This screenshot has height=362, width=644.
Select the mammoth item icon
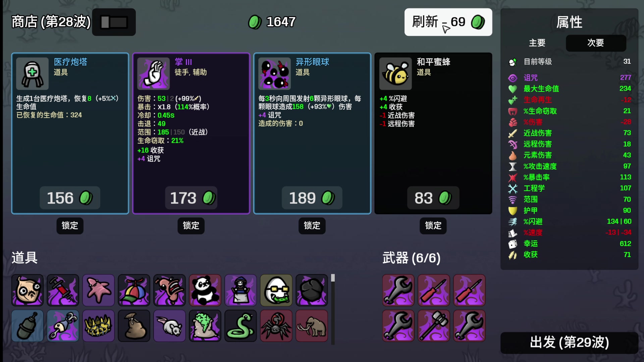click(312, 326)
